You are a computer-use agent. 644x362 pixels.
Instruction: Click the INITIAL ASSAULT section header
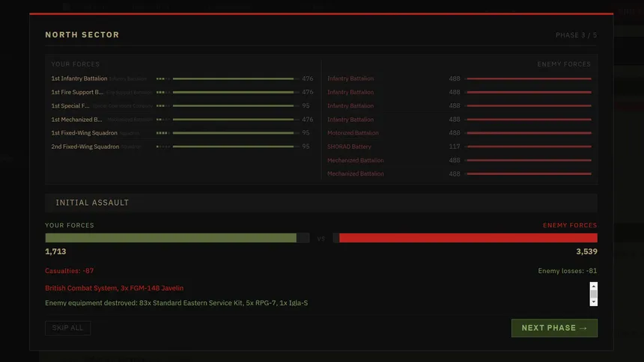click(x=321, y=203)
